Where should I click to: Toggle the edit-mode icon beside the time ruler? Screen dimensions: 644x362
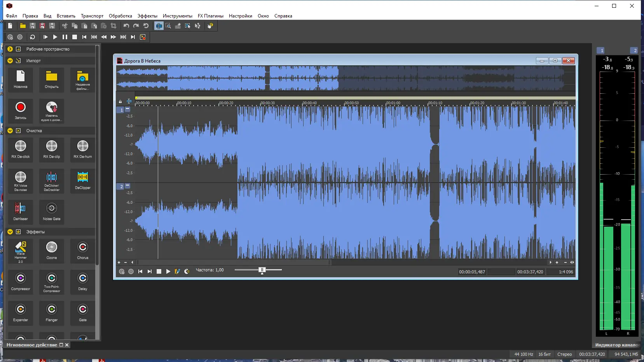pyautogui.click(x=129, y=101)
